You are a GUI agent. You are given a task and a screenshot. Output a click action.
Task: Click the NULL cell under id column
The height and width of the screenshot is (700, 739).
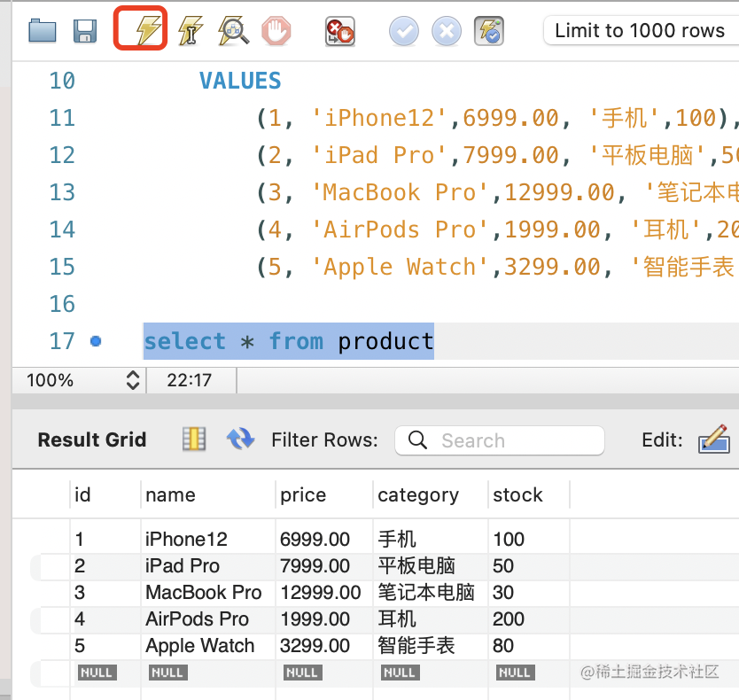97,673
